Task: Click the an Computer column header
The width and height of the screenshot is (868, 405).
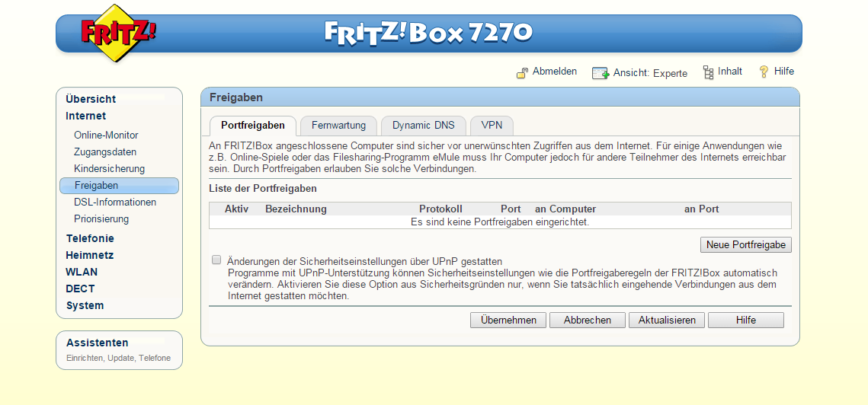Action: pyautogui.click(x=565, y=209)
